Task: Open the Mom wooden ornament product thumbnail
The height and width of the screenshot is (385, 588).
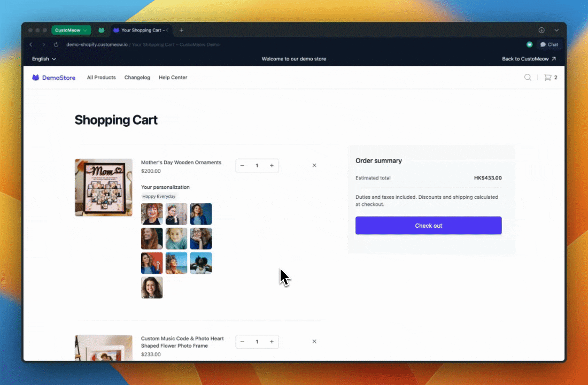Action: (104, 188)
